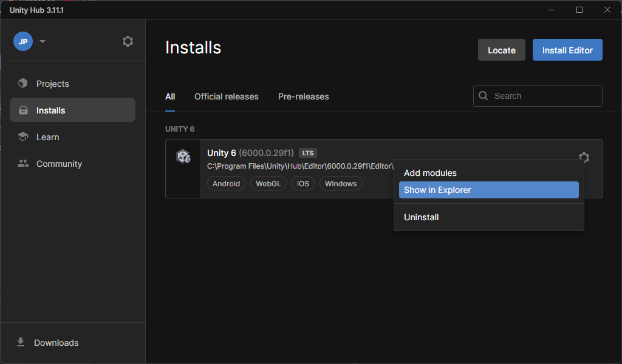Go to Projects in sidebar
The width and height of the screenshot is (622, 364).
[73, 84]
